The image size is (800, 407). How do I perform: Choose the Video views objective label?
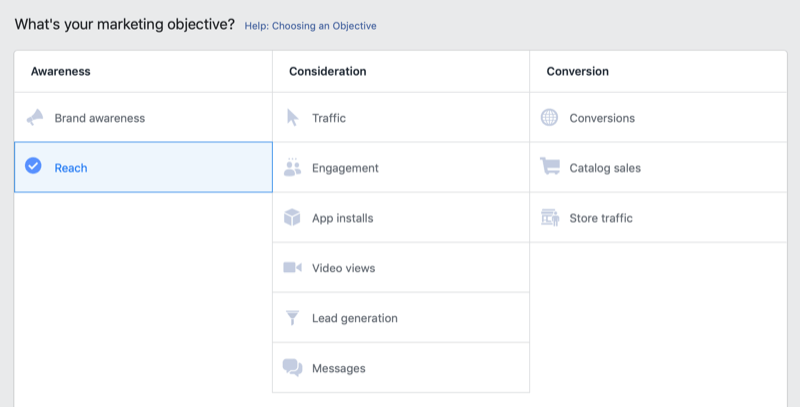pos(344,268)
